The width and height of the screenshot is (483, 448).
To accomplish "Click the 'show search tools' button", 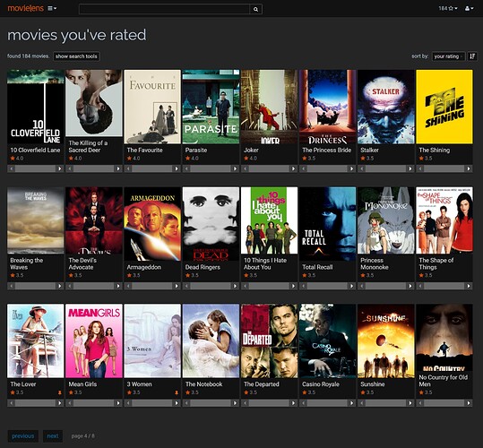I will pyautogui.click(x=76, y=56).
